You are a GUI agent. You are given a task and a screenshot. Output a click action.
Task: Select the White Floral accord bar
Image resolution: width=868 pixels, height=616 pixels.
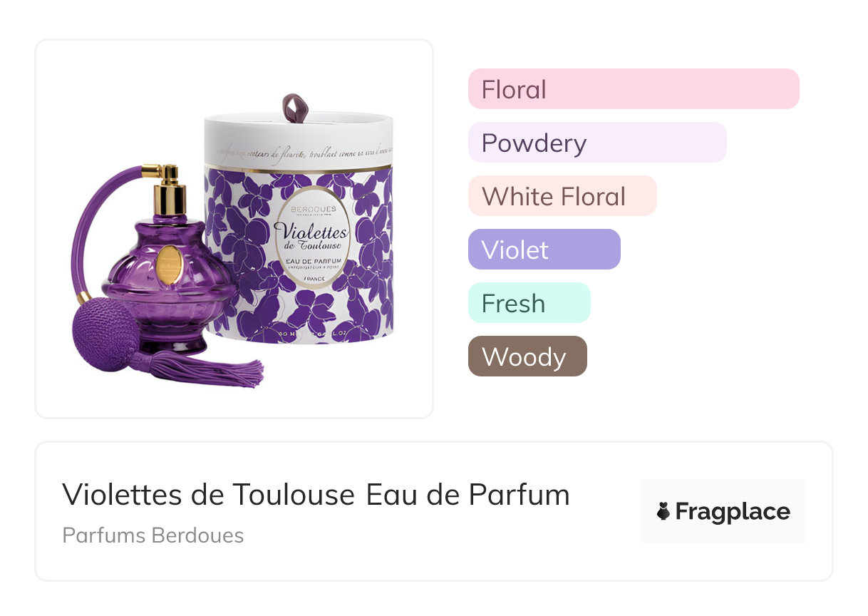(x=562, y=196)
